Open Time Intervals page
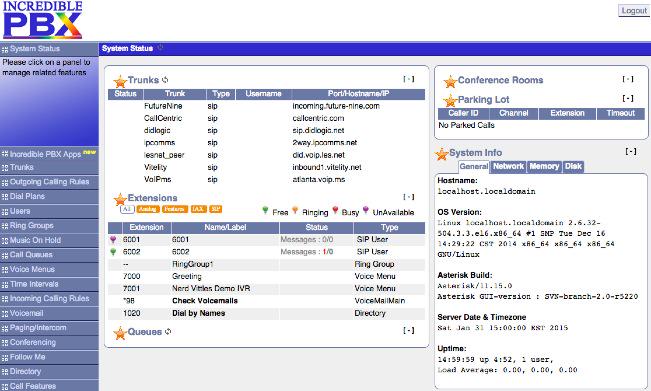 (49, 284)
